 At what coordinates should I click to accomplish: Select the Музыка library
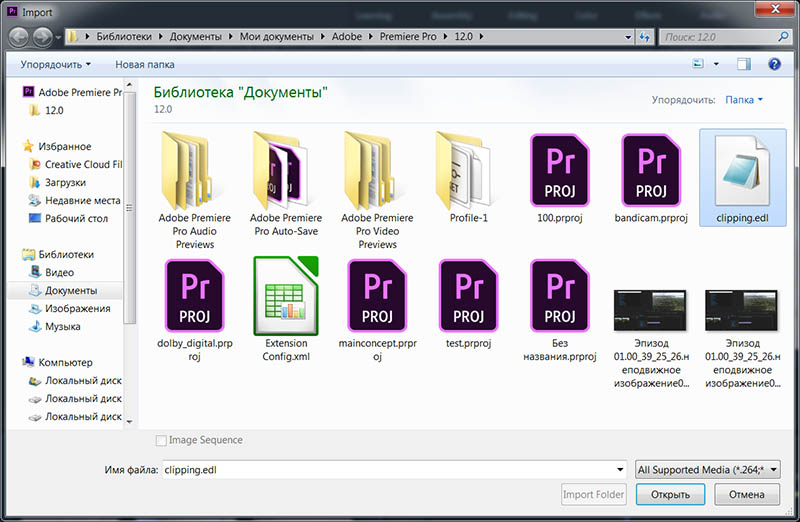55,327
